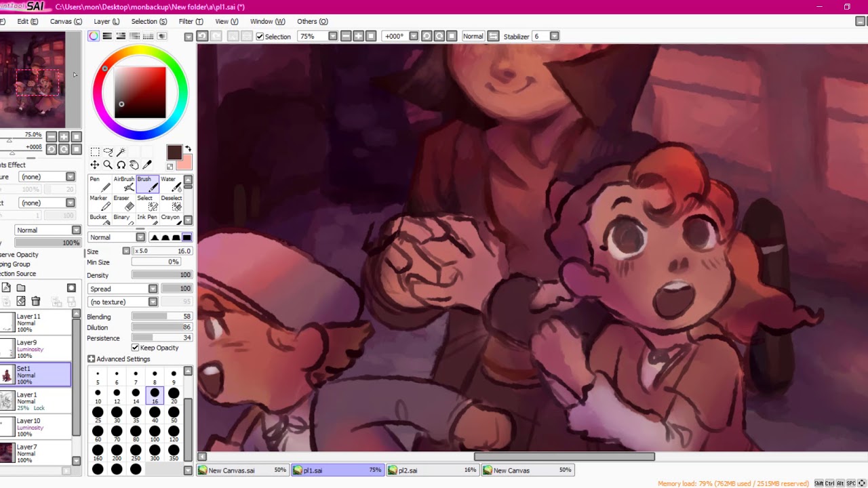The width and height of the screenshot is (868, 488).
Task: Toggle the HSV slider panel
Action: (x=121, y=36)
